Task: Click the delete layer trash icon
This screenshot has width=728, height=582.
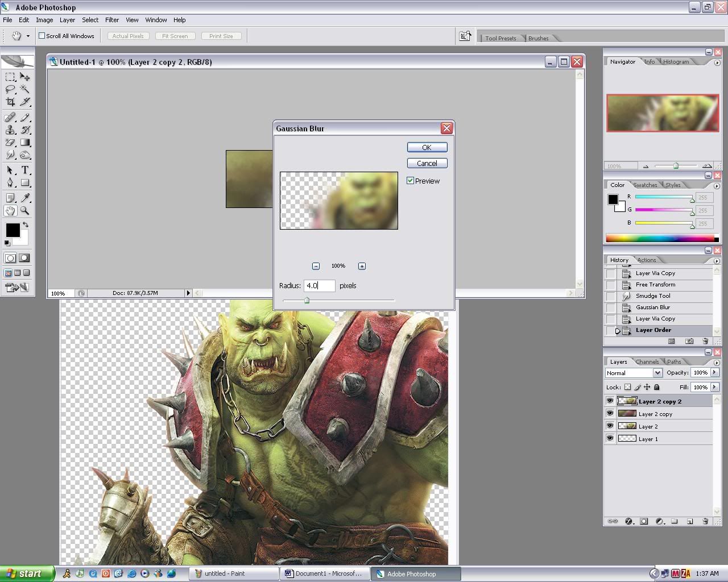Action: 705,521
